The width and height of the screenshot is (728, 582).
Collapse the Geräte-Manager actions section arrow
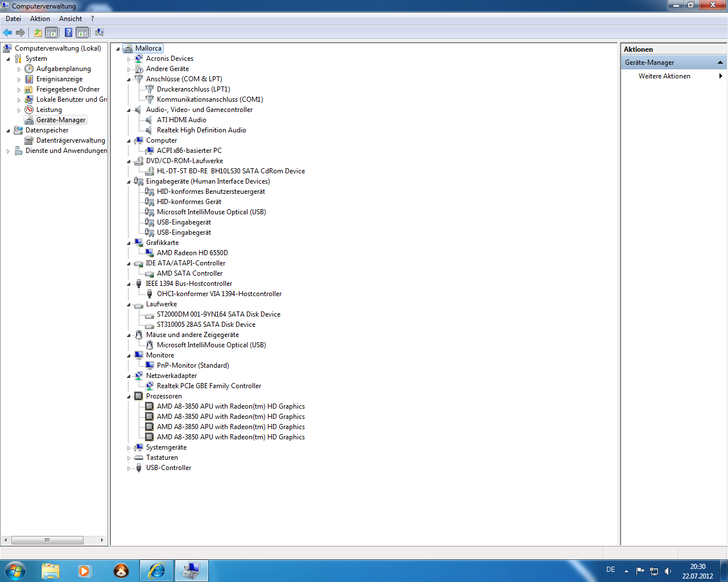click(720, 63)
